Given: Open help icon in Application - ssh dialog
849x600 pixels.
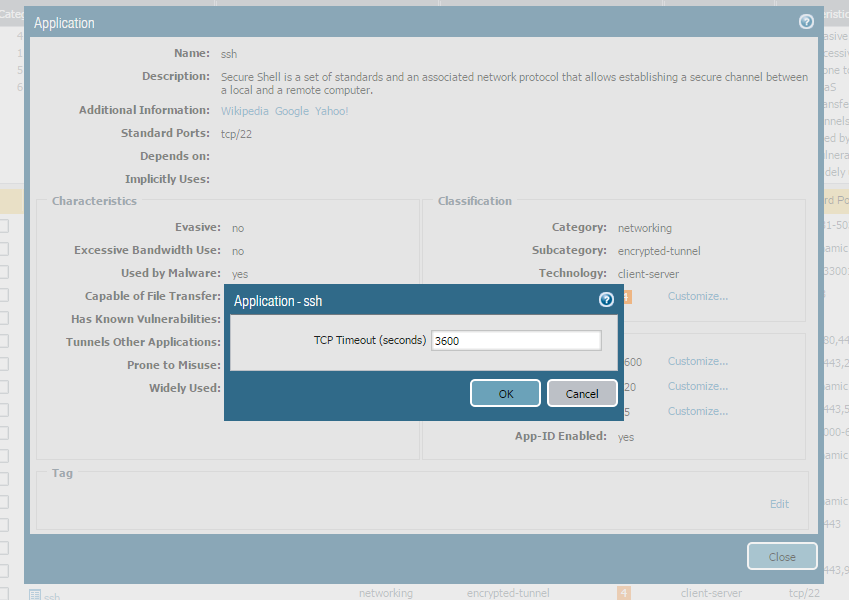Looking at the screenshot, I should 606,299.
